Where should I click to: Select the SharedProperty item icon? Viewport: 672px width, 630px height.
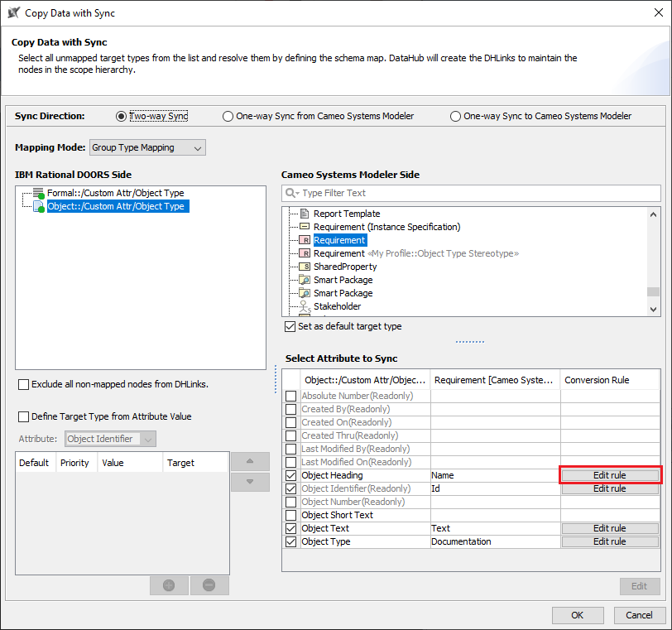[304, 267]
